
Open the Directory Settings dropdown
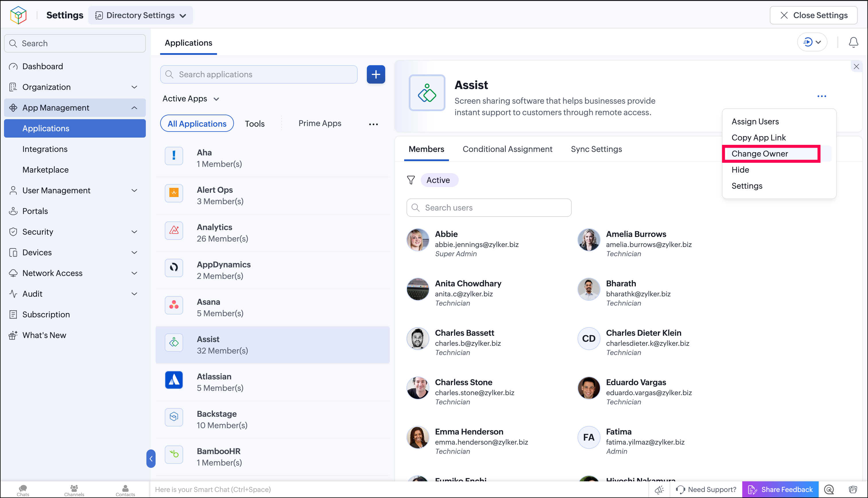(x=140, y=16)
